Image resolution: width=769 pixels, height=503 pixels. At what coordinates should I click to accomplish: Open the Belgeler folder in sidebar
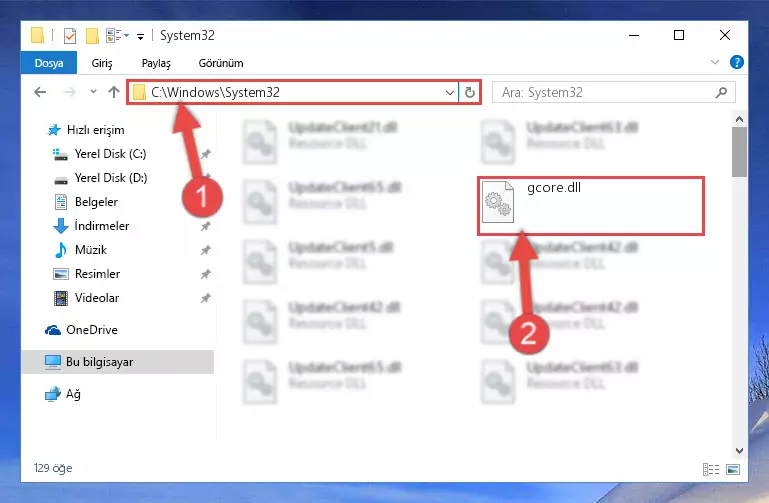click(x=86, y=202)
